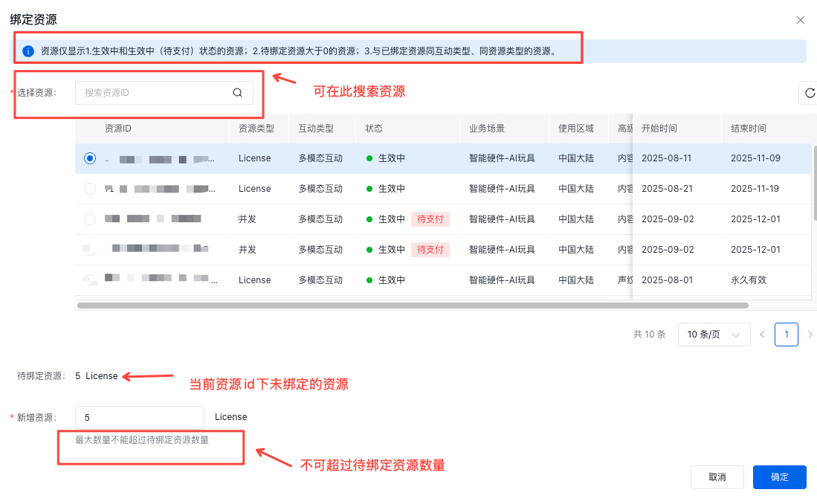Select radio button for row ending 2025-11-19
This screenshot has height=504, width=817.
click(90, 189)
